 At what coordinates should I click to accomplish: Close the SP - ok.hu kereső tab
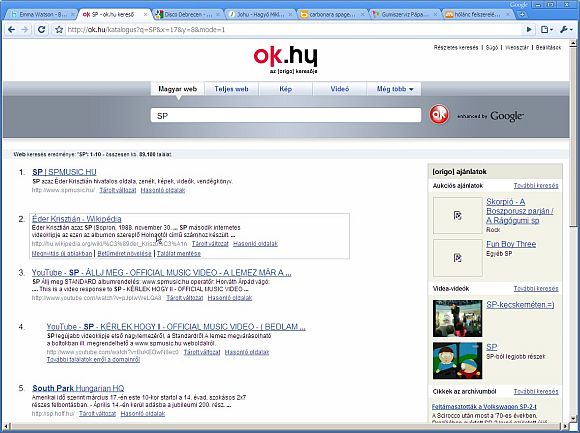[146, 15]
